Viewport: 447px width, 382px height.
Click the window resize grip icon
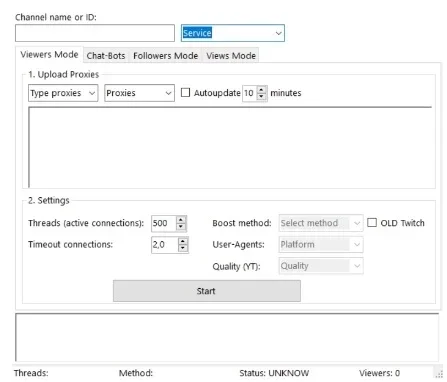click(x=439, y=374)
